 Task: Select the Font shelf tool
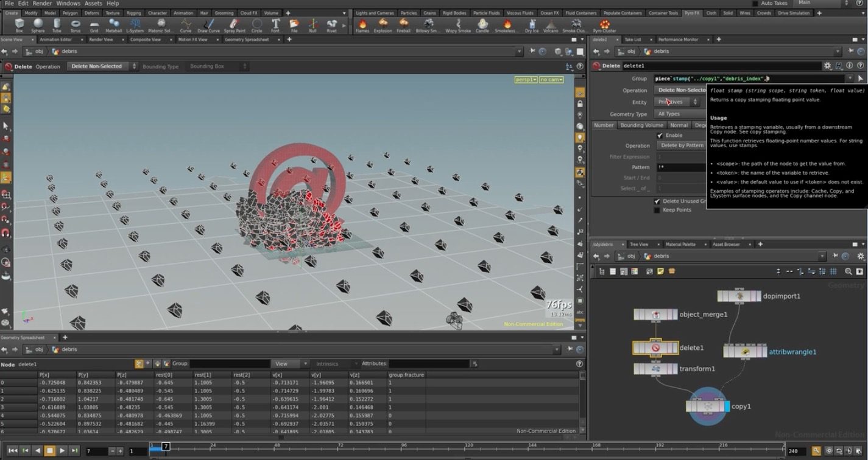point(275,26)
